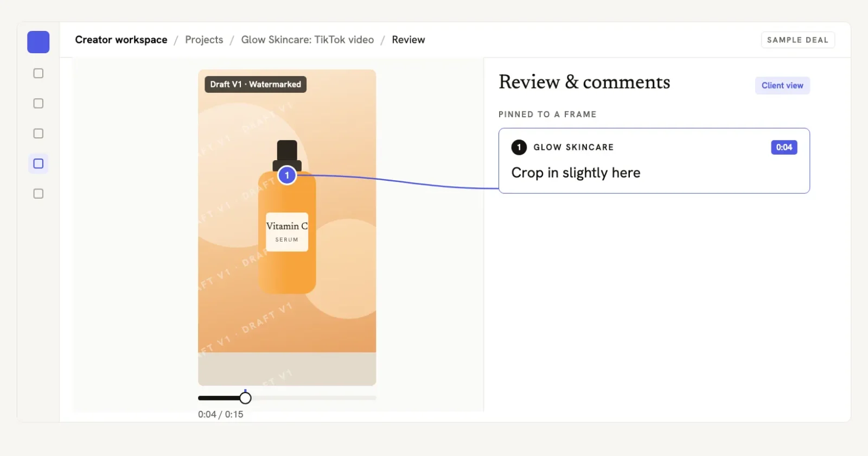Viewport: 868px width, 456px height.
Task: Click the Review breadcrumb item
Action: [409, 40]
